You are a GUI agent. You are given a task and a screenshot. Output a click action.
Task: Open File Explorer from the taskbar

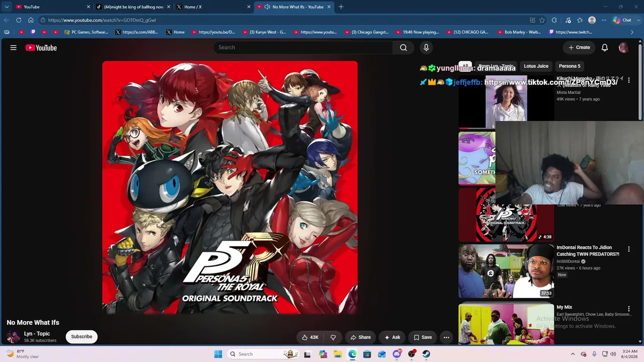[x=338, y=354]
